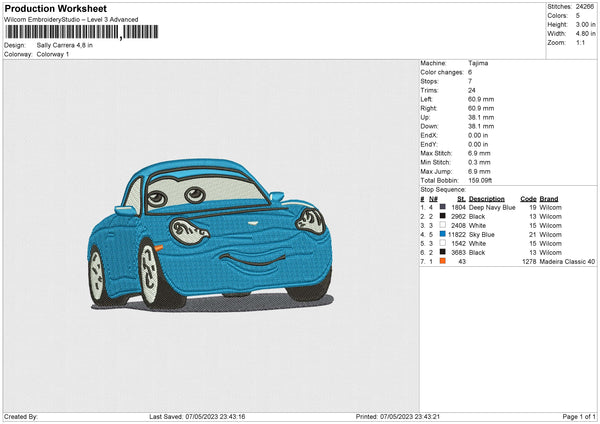Click the black swatch in row 6
Viewport: 600px width, 424px height.
pos(443,252)
